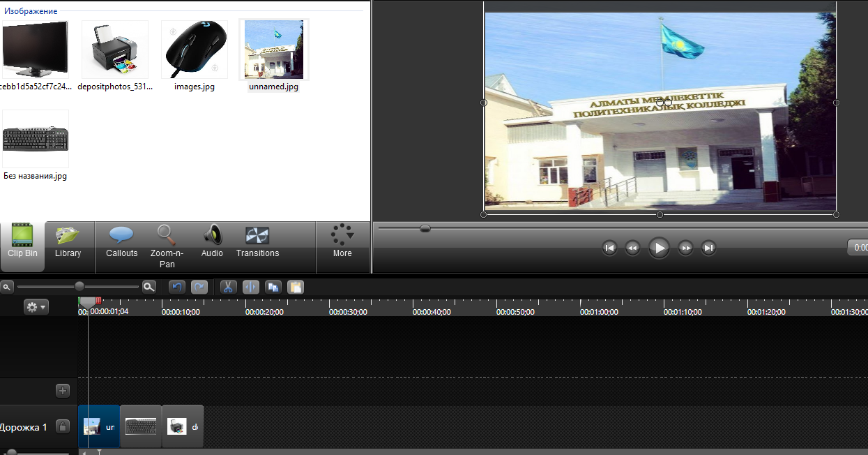Copy the selected timeline clip
This screenshot has height=455, width=868.
click(273, 286)
